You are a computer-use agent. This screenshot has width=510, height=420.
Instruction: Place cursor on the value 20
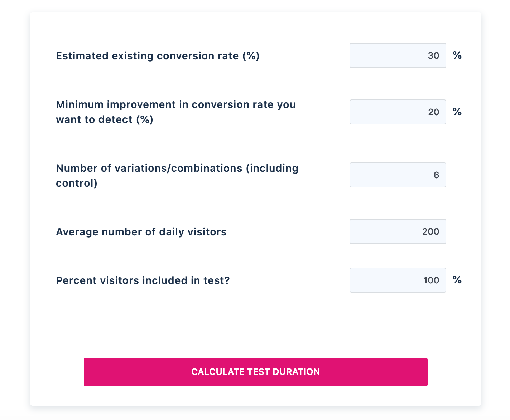point(433,112)
